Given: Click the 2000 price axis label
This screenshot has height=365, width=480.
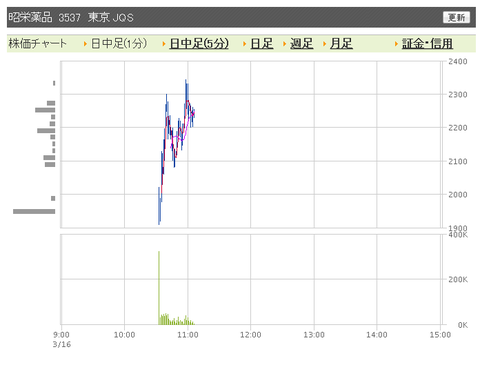Looking at the screenshot, I should 458,195.
